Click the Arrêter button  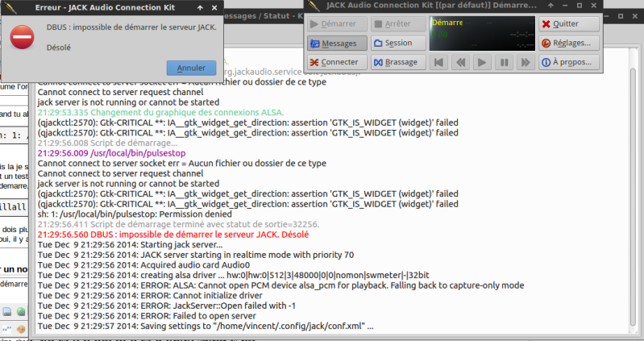[x=398, y=24]
